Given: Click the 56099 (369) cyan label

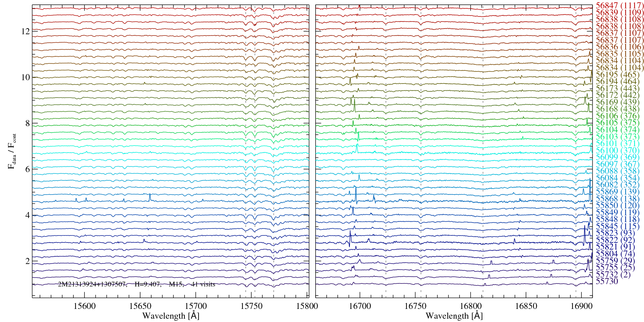Looking at the screenshot, I should click(617, 157).
